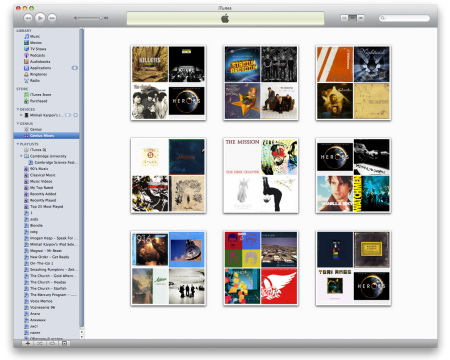Play the mix with Aerosmith album
The image size is (450, 360).
point(261,268)
